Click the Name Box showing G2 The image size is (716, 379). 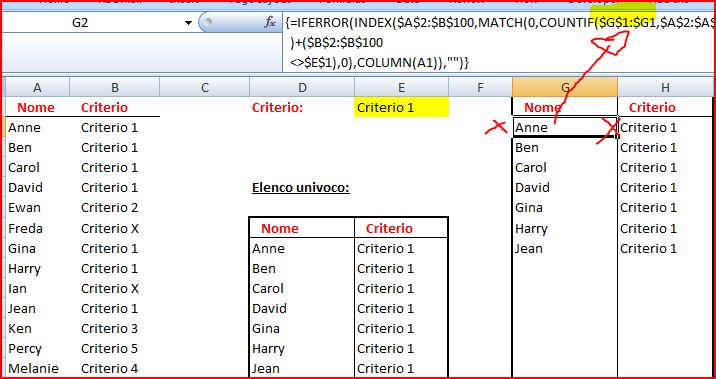coord(80,23)
